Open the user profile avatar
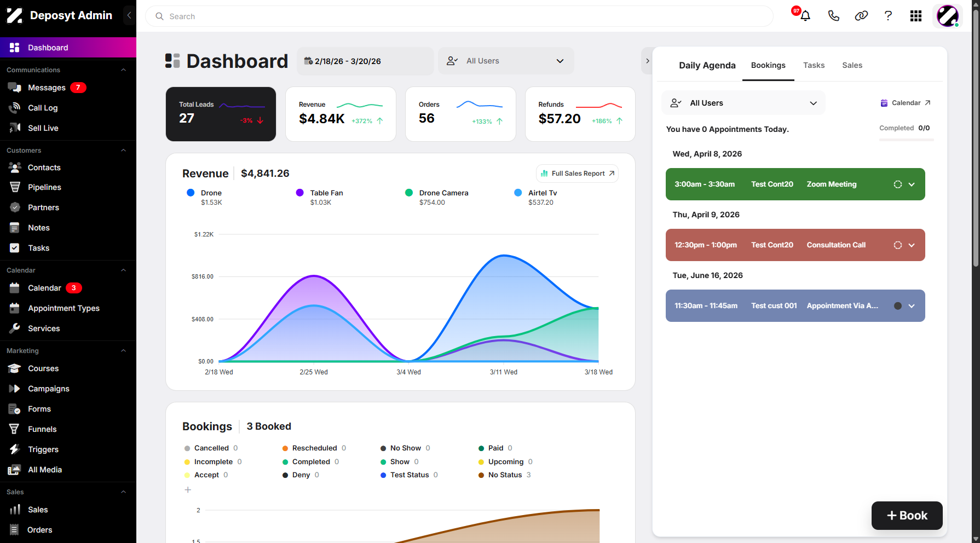 coord(948,16)
